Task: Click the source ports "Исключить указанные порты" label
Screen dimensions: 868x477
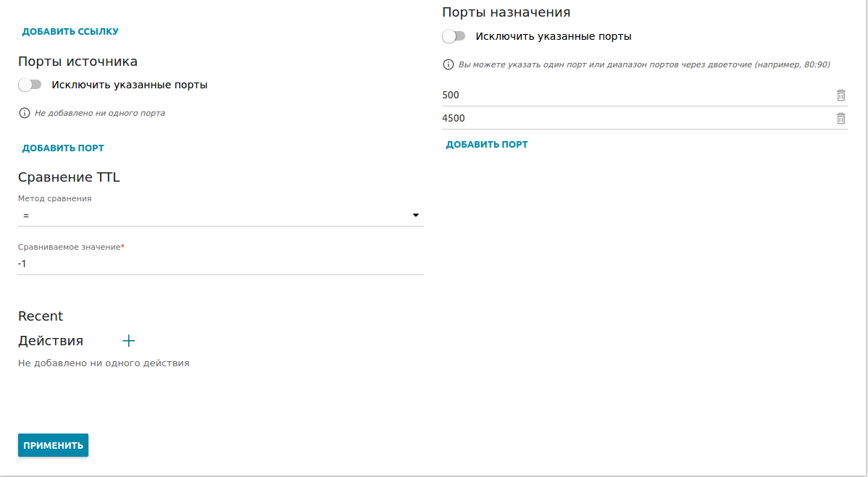Action: [130, 85]
